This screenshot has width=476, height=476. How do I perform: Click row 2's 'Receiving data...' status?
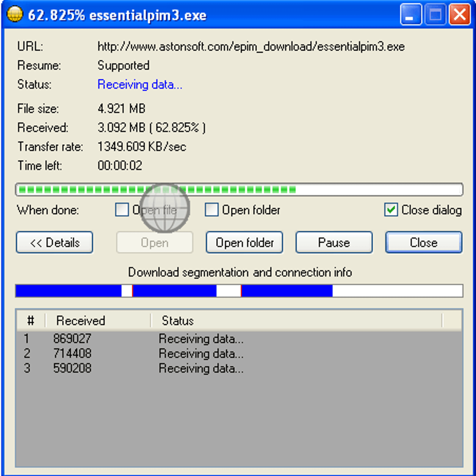[x=201, y=354]
